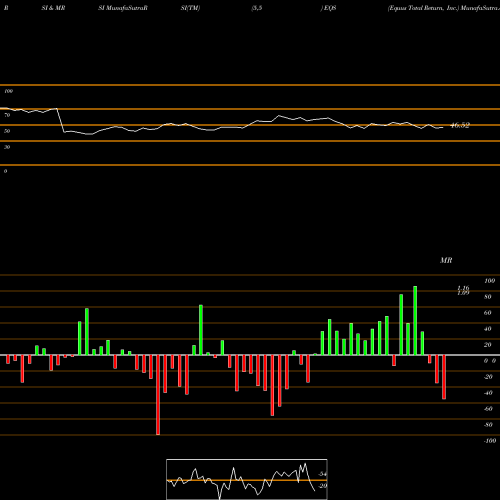
Task: Click the longest red bar reaching -100
Action: [x=158, y=395]
